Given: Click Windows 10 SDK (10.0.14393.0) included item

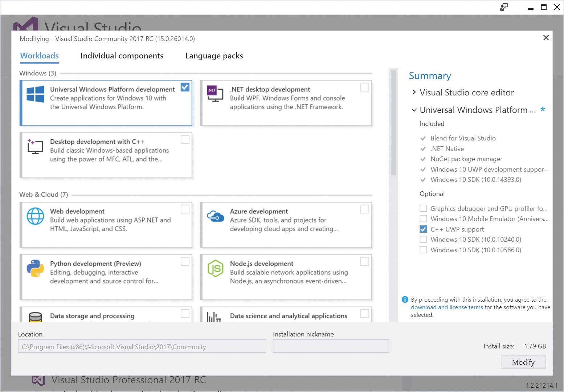Looking at the screenshot, I should (x=476, y=180).
